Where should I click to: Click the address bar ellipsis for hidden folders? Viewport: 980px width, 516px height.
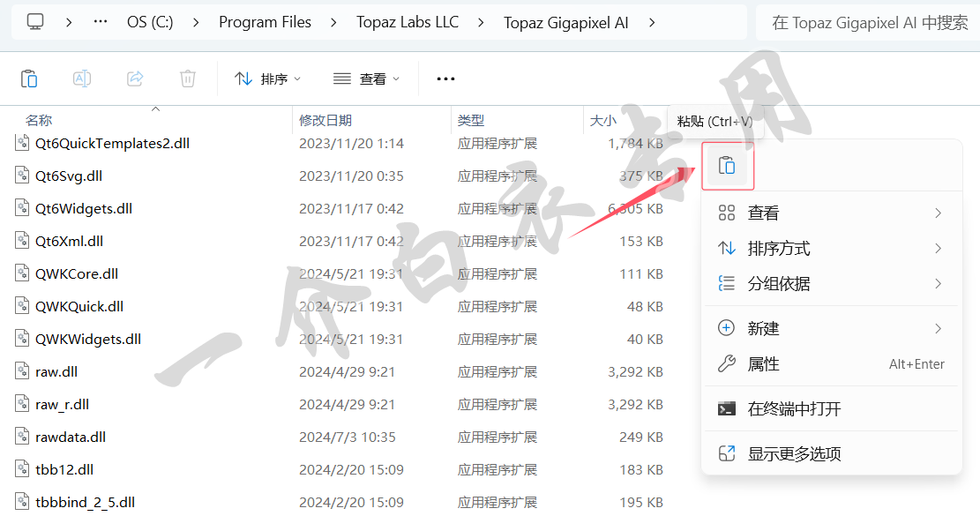pyautogui.click(x=100, y=22)
